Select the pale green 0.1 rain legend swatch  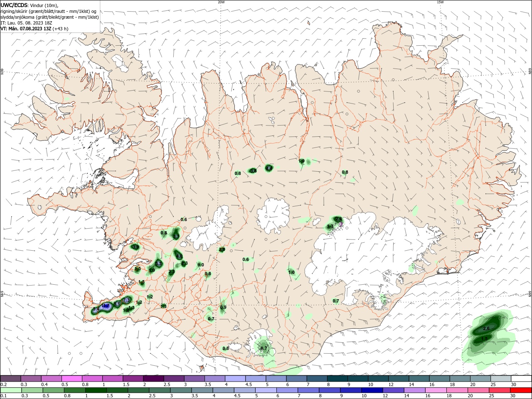click(x=10, y=390)
